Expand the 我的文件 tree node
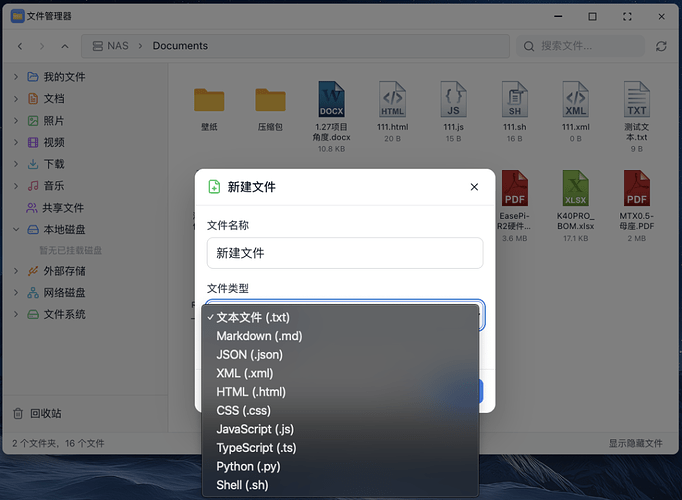The height and width of the screenshot is (500, 682). point(16,77)
